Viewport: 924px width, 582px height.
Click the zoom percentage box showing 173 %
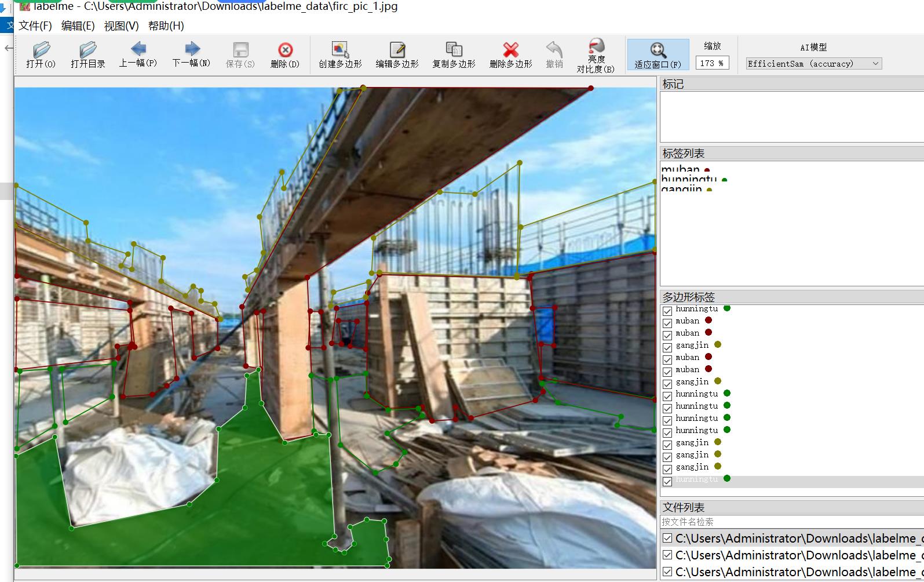coord(712,63)
